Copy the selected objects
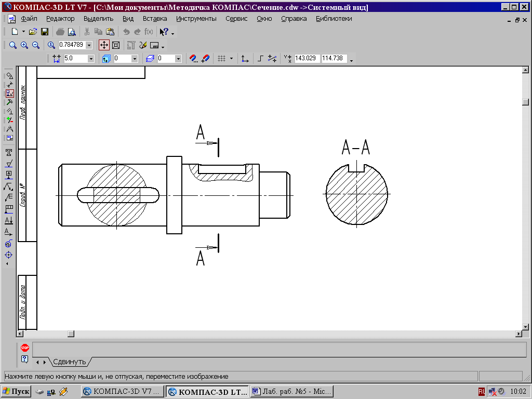 (x=98, y=32)
